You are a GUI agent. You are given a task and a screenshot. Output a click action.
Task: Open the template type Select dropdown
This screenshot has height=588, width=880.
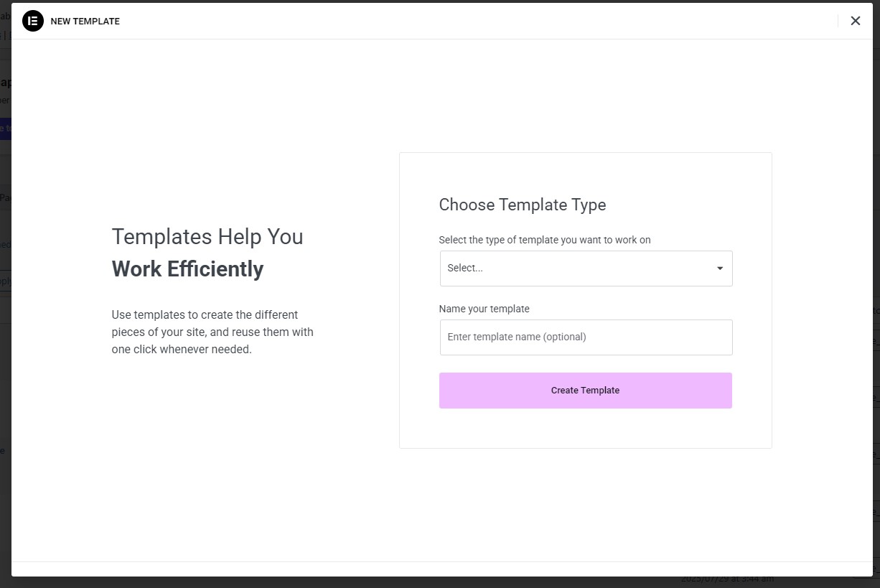(586, 269)
